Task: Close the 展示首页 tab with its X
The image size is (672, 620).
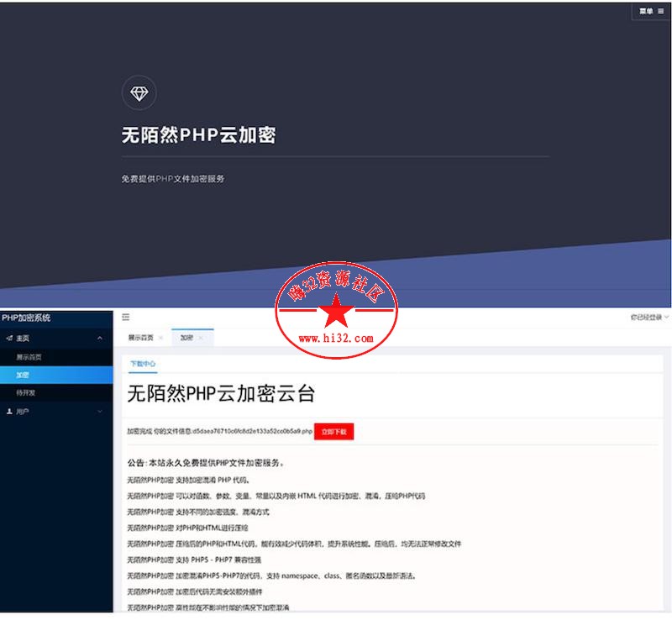Action: coord(160,338)
